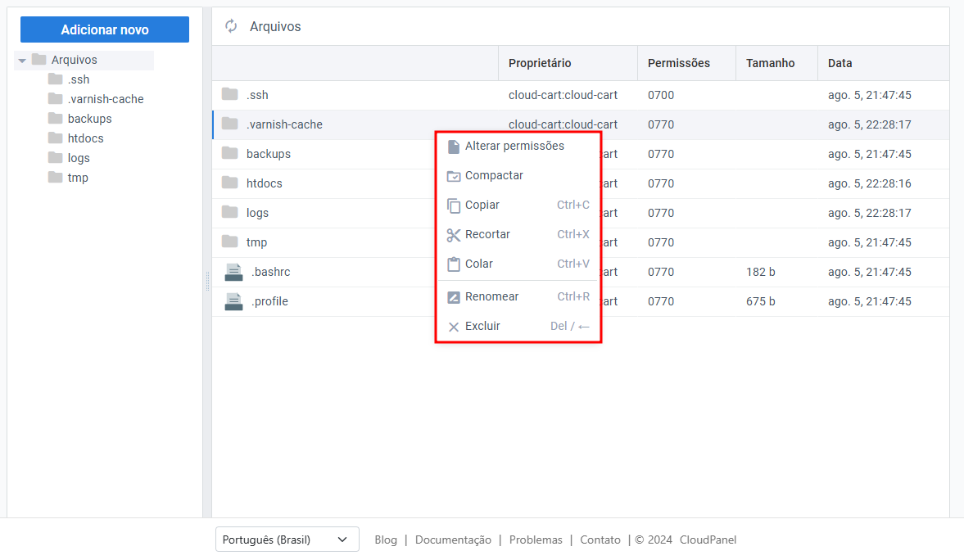
Task: Select Compactar in the context menu
Action: [494, 175]
